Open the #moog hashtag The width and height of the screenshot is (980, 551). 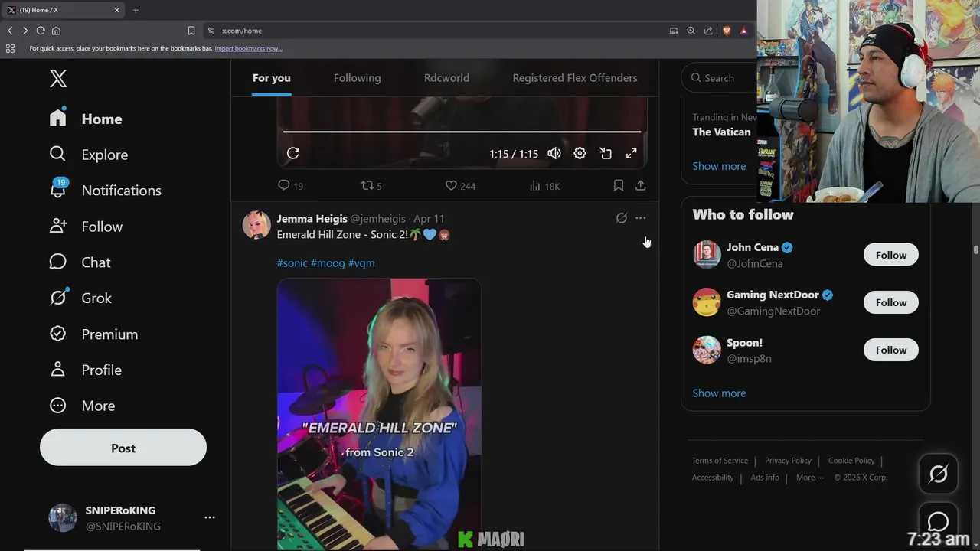pos(328,262)
